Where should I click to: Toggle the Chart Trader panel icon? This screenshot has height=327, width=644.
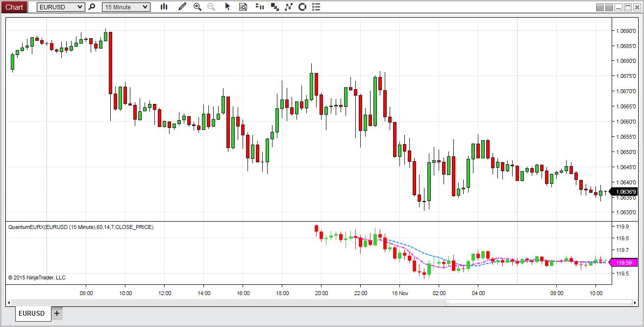pos(260,7)
